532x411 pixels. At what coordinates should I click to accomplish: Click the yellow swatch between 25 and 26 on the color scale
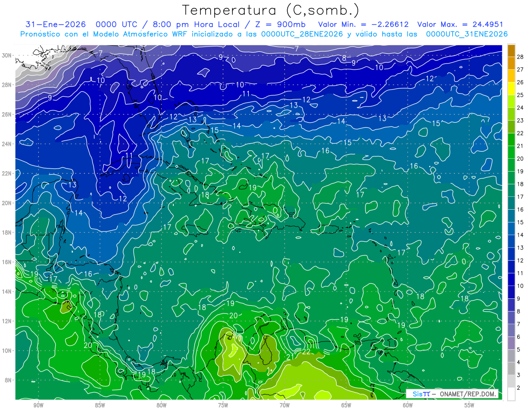pyautogui.click(x=511, y=88)
